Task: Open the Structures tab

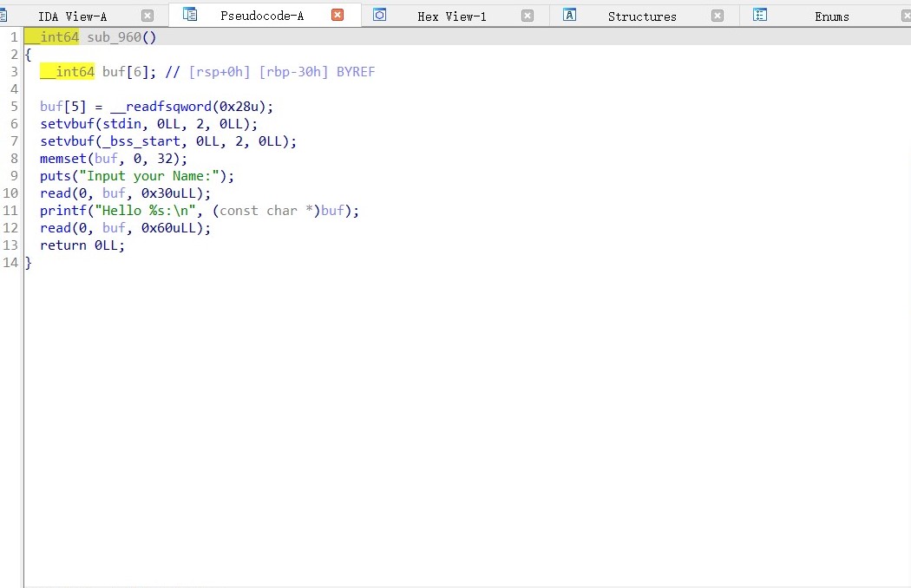Action: pos(641,16)
